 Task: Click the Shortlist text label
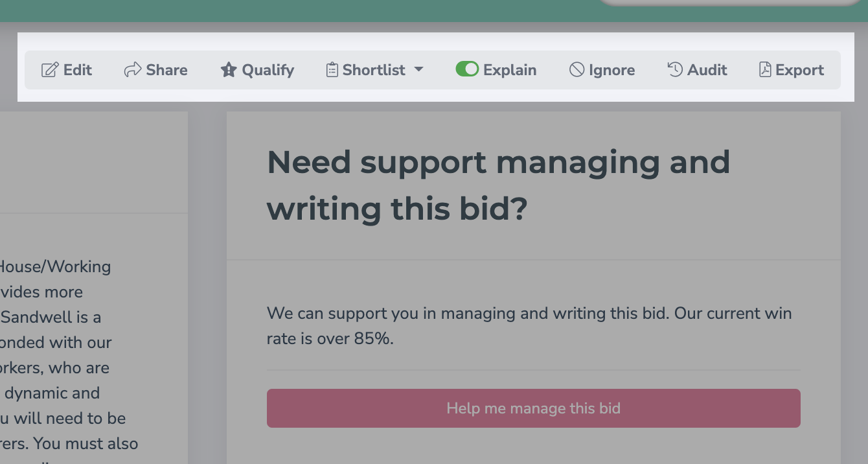click(374, 70)
